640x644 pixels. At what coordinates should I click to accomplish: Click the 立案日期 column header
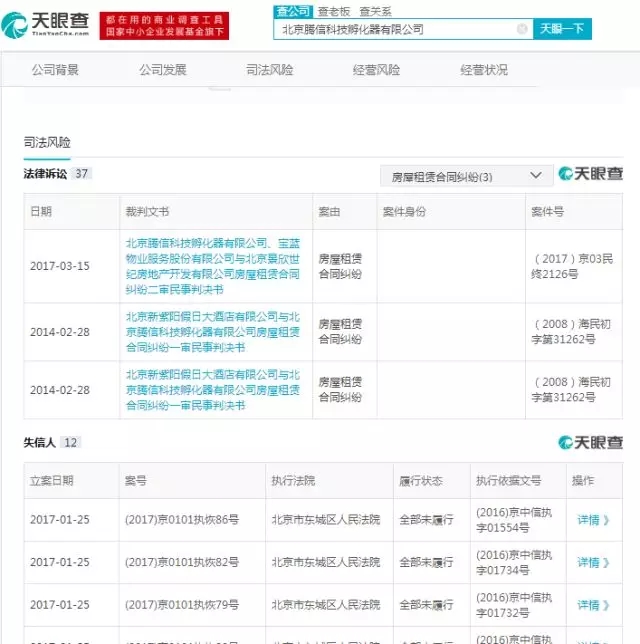click(x=52, y=480)
